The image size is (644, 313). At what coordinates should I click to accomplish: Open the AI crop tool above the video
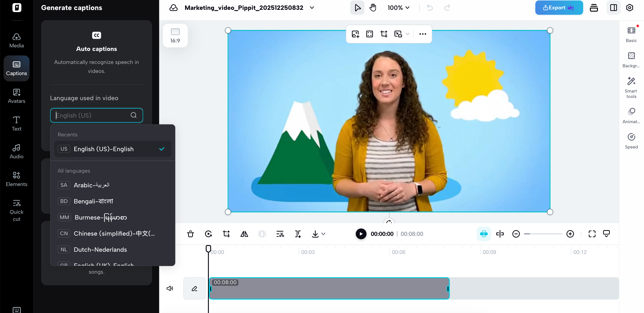click(x=384, y=34)
